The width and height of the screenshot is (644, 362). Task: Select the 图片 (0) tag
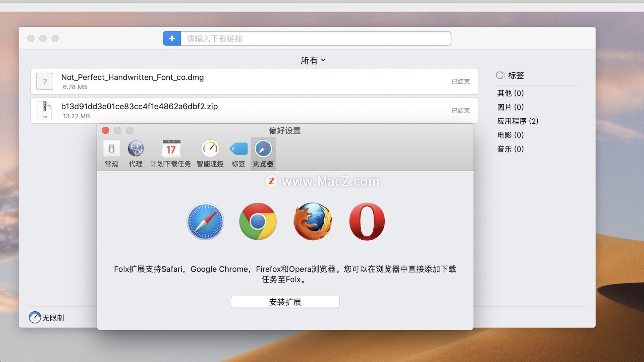point(511,107)
